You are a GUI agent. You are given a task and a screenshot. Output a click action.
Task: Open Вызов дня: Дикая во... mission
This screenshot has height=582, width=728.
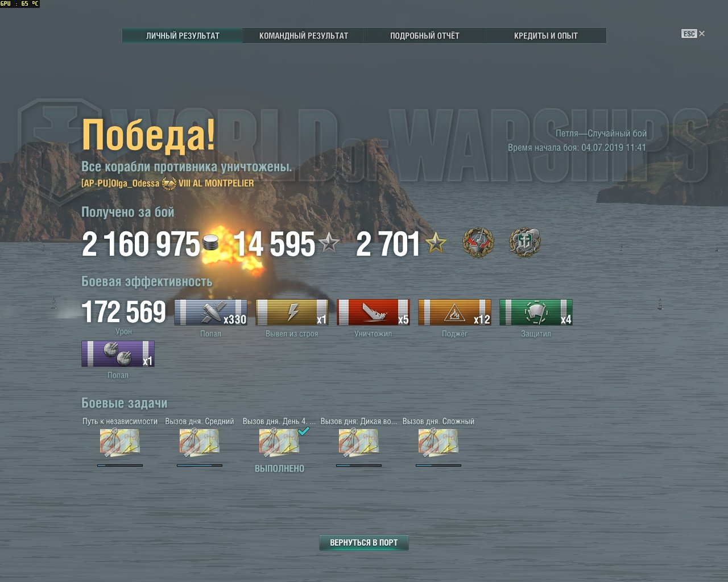pyautogui.click(x=359, y=443)
